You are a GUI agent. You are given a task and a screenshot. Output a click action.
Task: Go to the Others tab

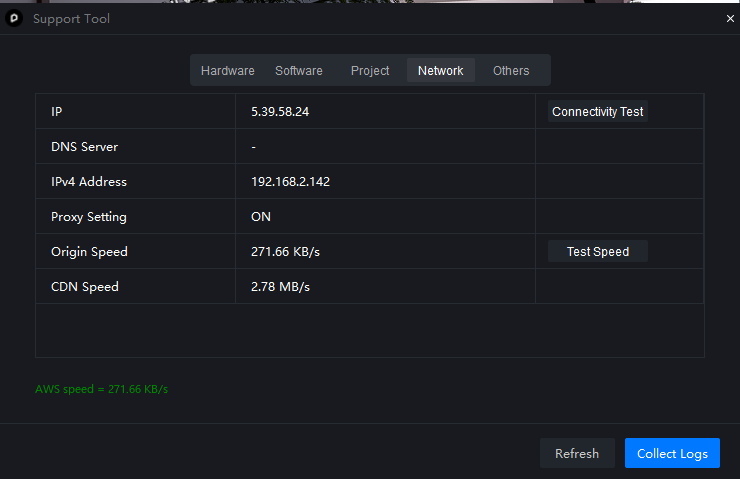click(511, 71)
